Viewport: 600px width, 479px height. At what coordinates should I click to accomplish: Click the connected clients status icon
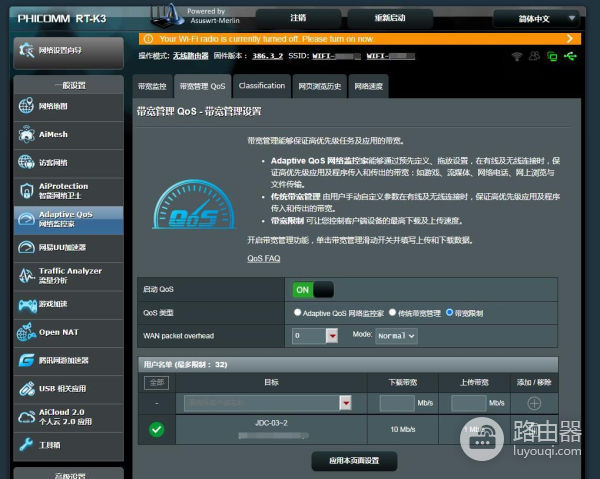(534, 56)
